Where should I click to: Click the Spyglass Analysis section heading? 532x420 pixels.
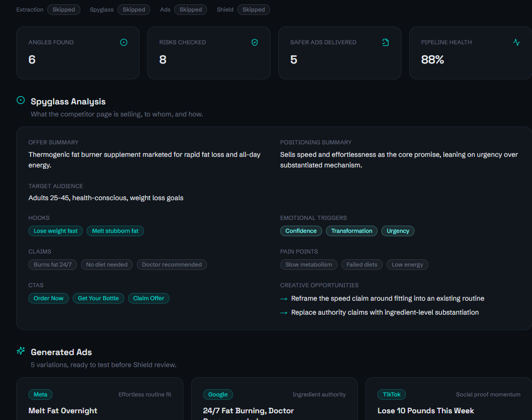[x=68, y=102]
